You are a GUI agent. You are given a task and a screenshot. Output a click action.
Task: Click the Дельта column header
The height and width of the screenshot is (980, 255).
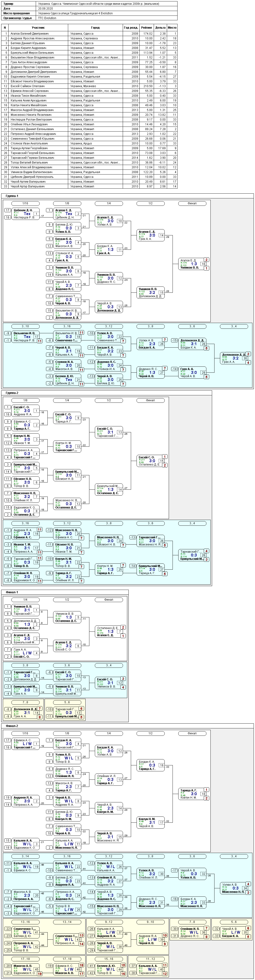click(160, 27)
